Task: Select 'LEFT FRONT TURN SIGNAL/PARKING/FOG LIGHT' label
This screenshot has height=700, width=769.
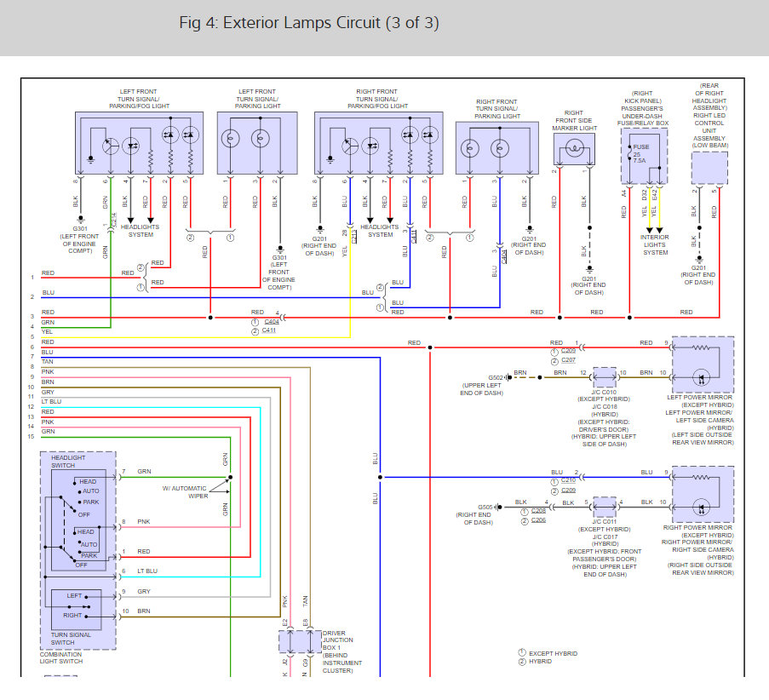Action: [140, 99]
